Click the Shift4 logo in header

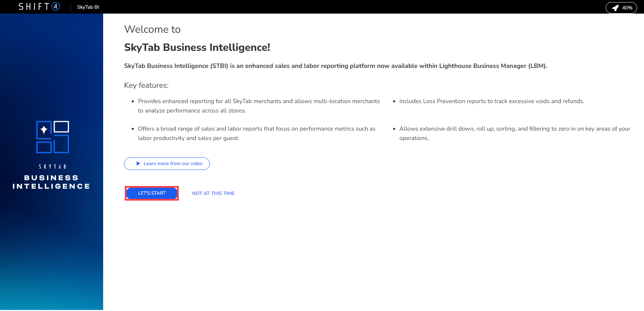click(x=39, y=7)
